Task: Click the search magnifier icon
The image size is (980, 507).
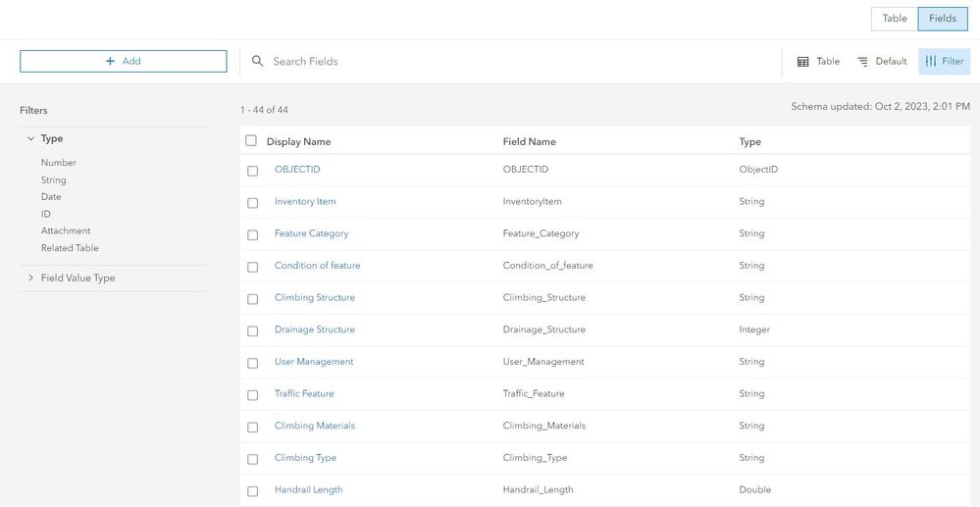Action: point(258,61)
